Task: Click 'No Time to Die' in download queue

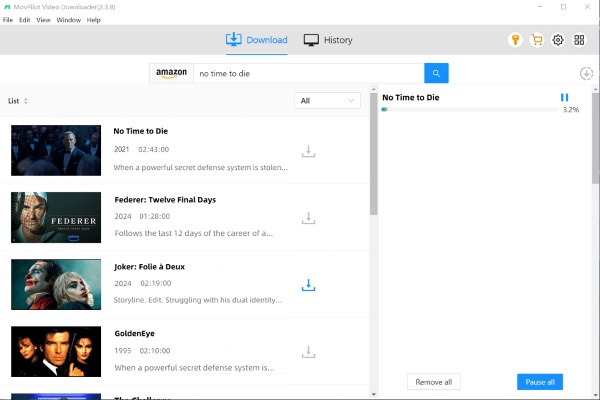Action: [x=411, y=98]
